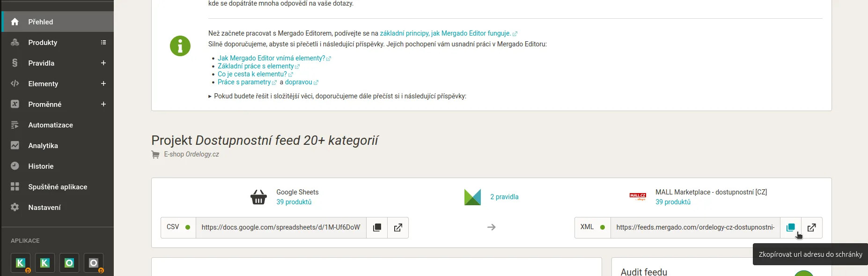Viewport: 868px width, 276px height.
Task: Open the first K app with D badge
Action: [x=21, y=263]
